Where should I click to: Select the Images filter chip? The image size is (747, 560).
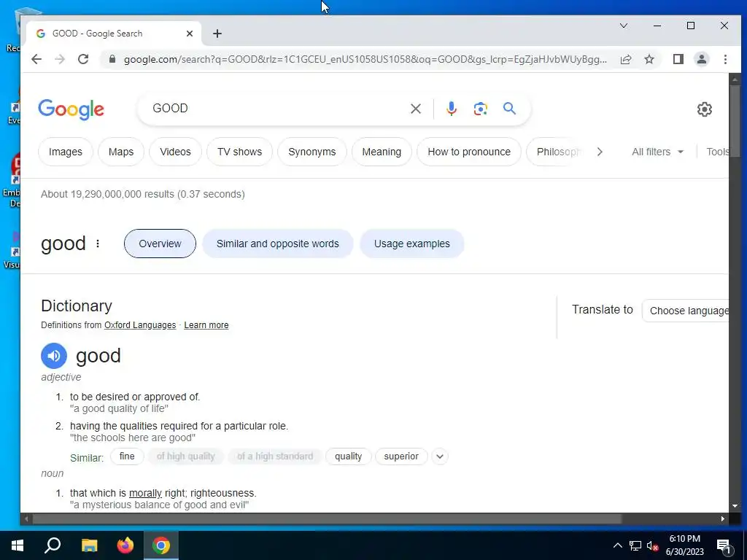click(x=65, y=152)
